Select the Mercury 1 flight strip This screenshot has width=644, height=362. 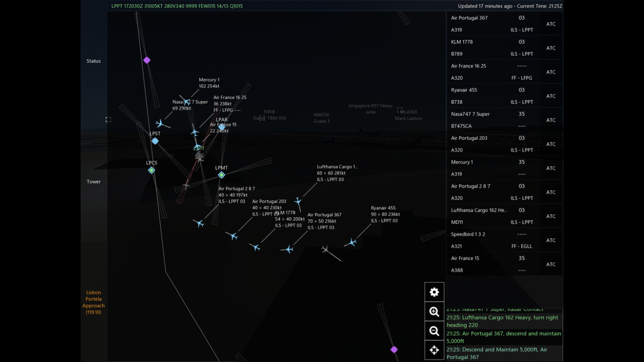pos(504,168)
